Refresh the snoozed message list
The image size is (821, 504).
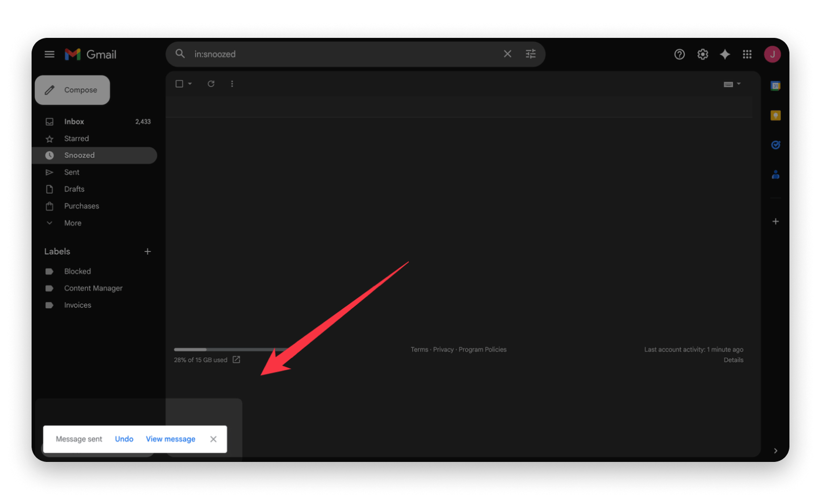coord(211,84)
